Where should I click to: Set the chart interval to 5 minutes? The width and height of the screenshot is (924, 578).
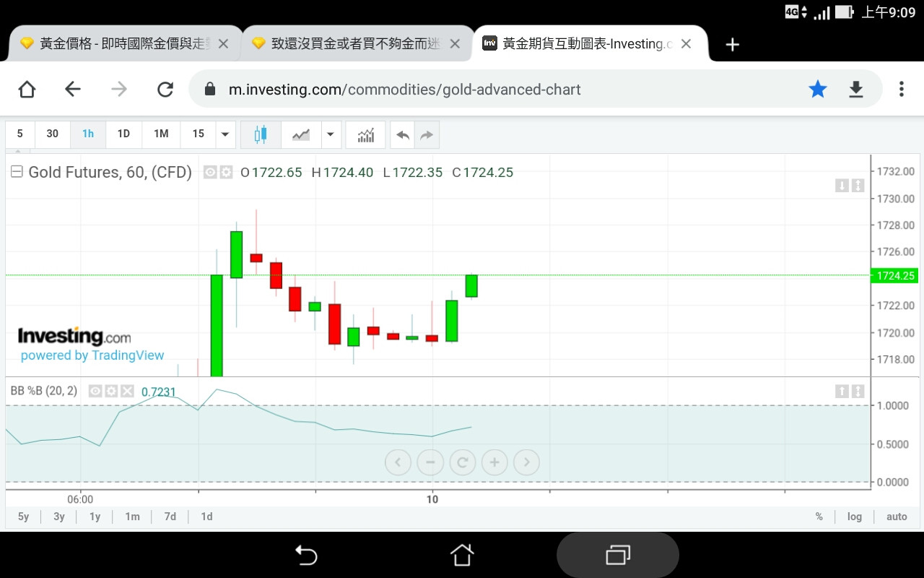tap(20, 134)
